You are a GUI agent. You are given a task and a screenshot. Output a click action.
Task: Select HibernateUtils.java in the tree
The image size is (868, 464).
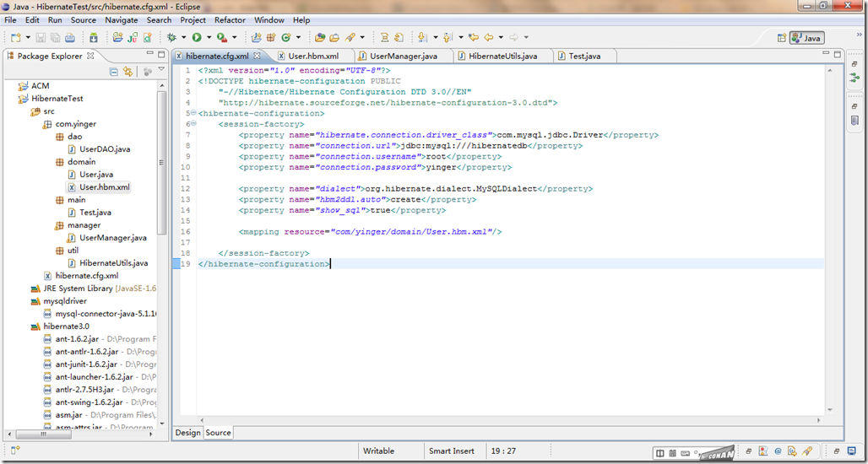pyautogui.click(x=113, y=262)
